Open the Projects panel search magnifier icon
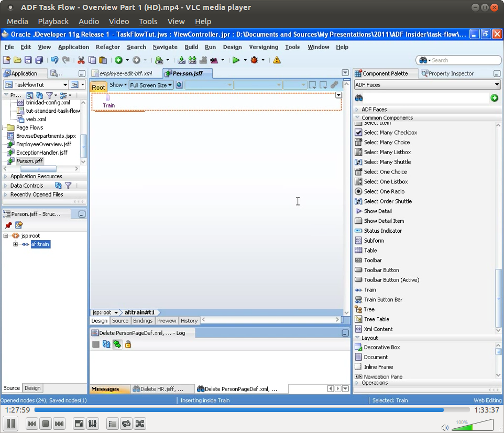Image resolution: width=504 pixels, height=433 pixels. click(29, 95)
